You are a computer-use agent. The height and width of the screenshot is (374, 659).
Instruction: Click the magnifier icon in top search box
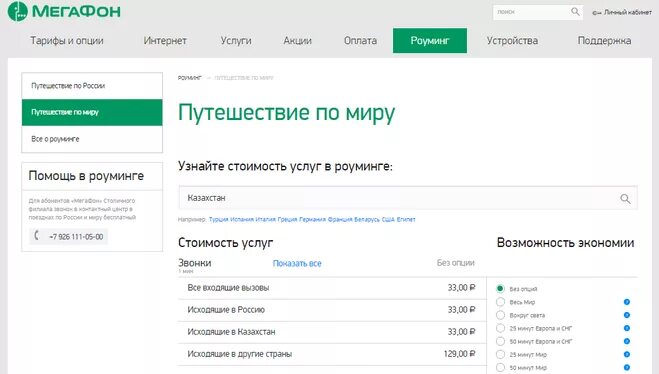pos(575,12)
